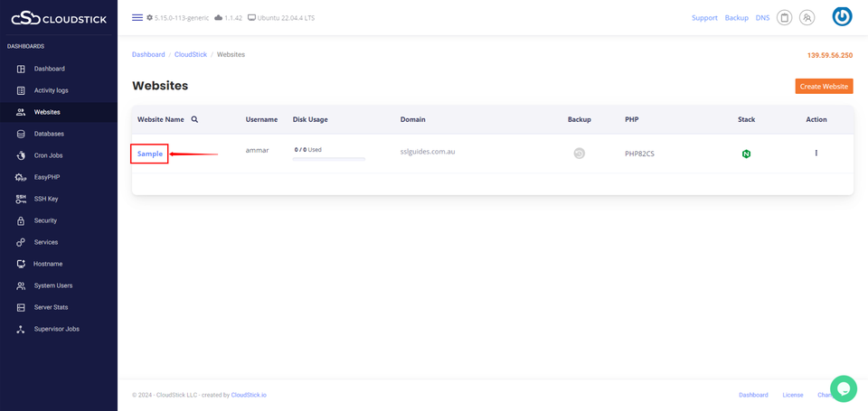The image size is (868, 411).
Task: Click the Dashboard breadcrumb link
Action: (148, 54)
